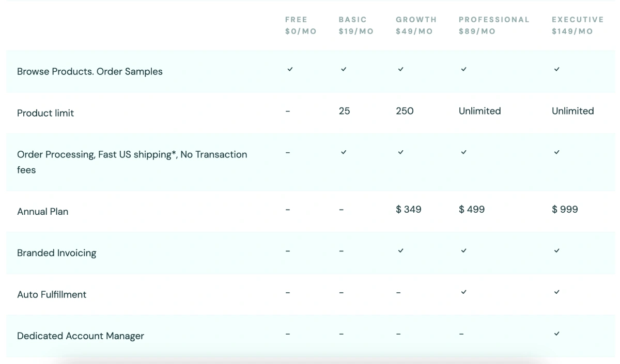Click the Annual Plan row label
The width and height of the screenshot is (620, 364).
pos(42,211)
